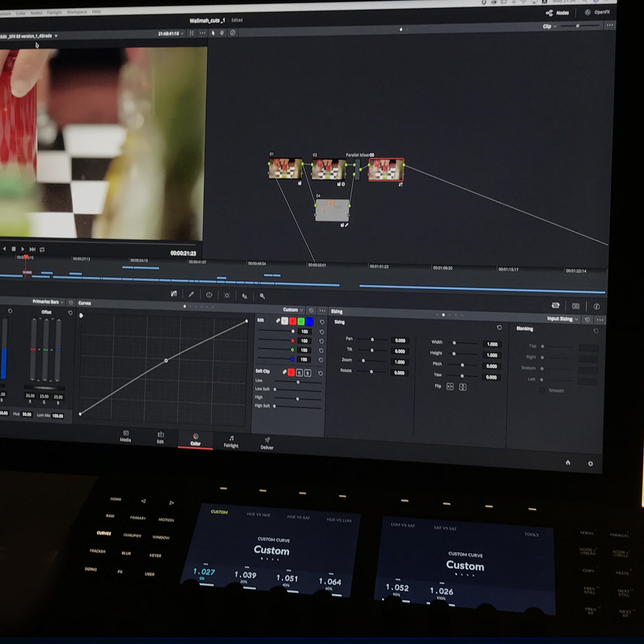
Task: Open the timeline name dropdown
Action: [x=29, y=36]
